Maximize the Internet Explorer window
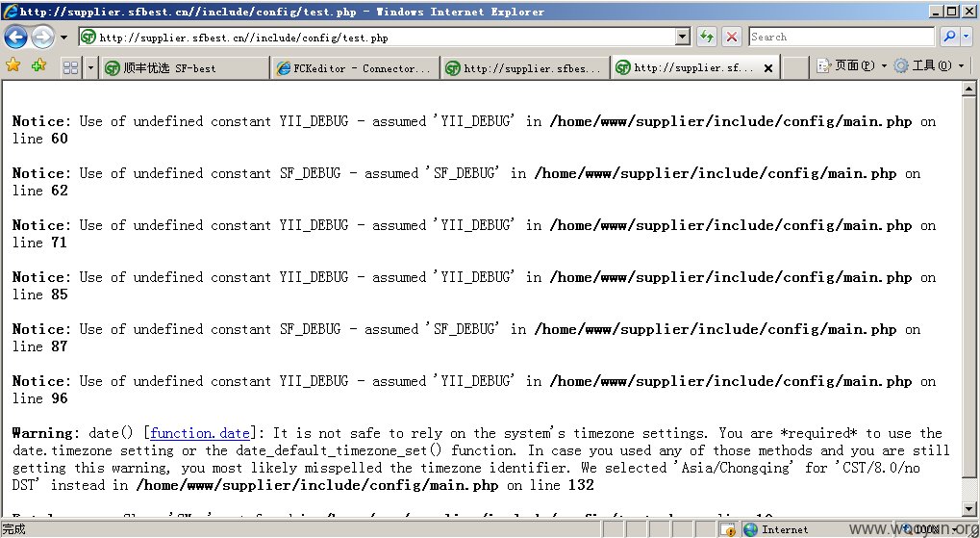The height and width of the screenshot is (538, 980). click(951, 12)
